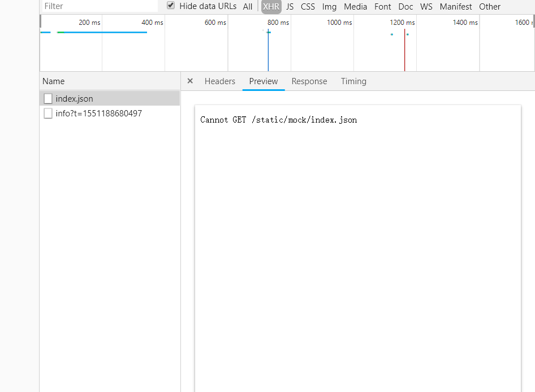535x392 pixels.
Task: Click the red load event timeline marker
Action: pyautogui.click(x=405, y=50)
